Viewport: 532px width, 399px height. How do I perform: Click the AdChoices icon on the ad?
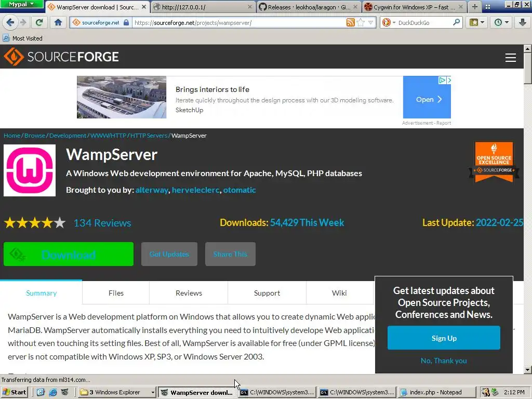point(442,80)
